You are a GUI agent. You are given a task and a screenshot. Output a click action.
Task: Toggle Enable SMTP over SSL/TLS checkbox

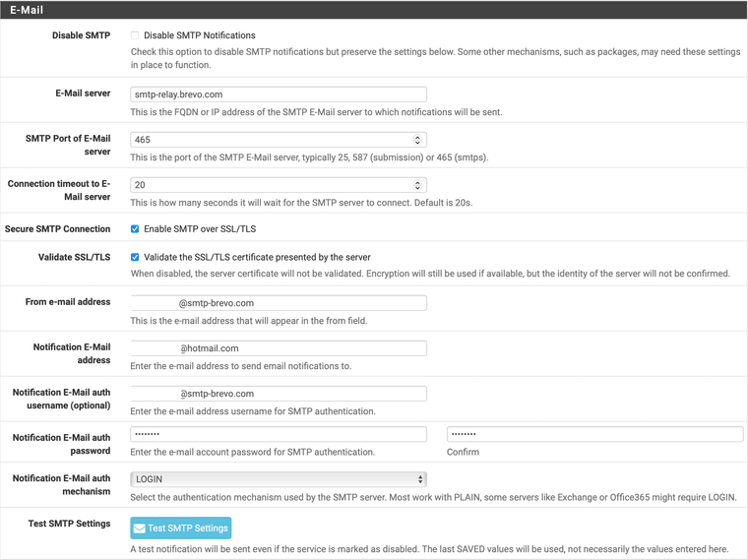(x=135, y=229)
